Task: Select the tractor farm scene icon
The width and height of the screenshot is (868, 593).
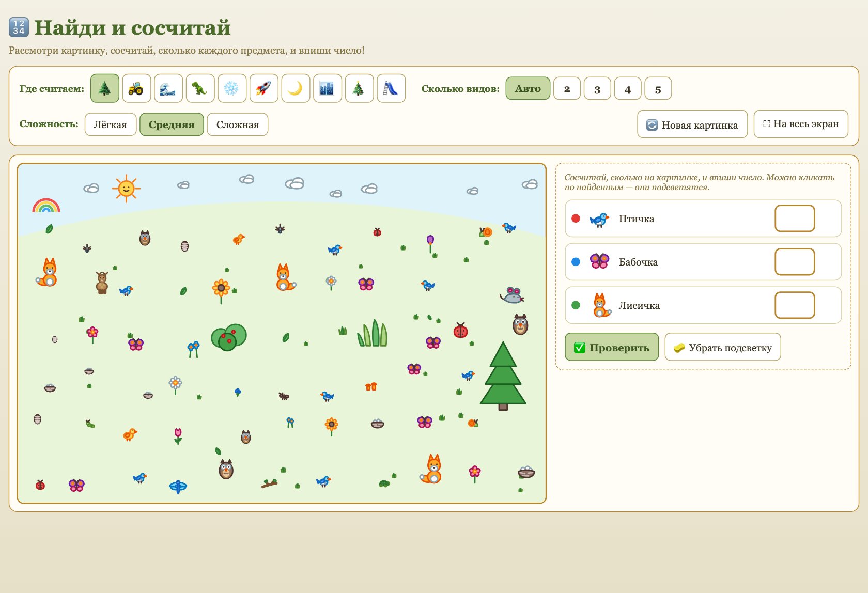Action: pos(136,88)
